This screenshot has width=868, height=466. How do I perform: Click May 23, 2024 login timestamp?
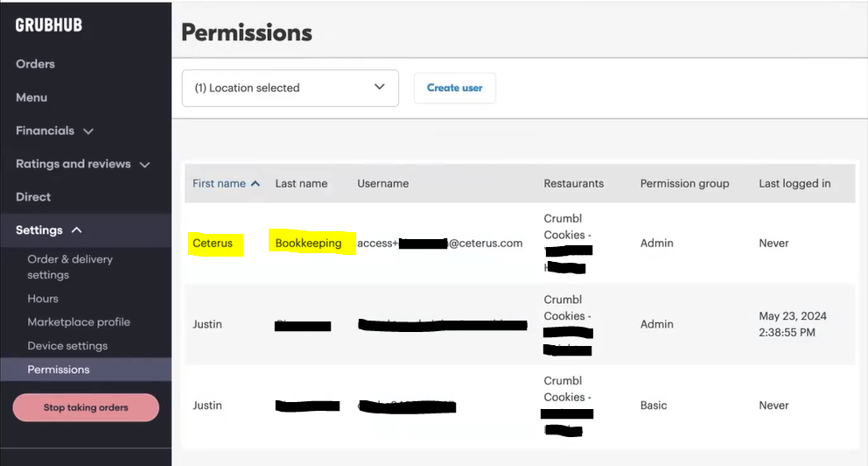point(792,324)
